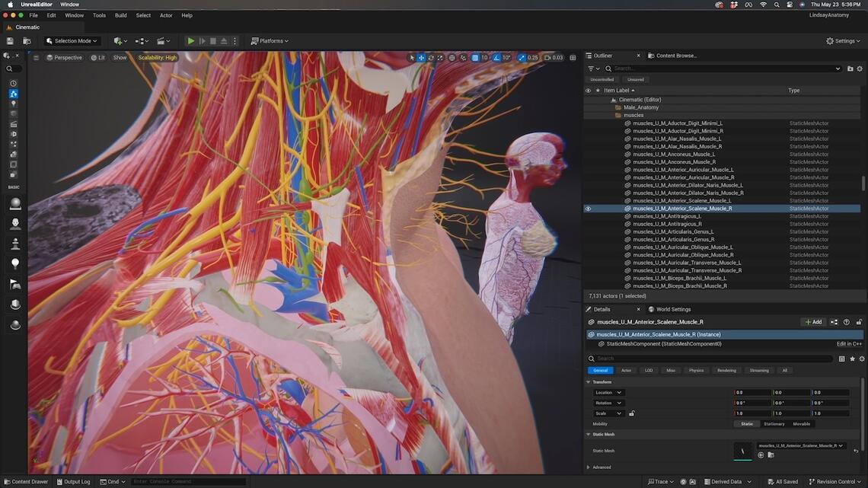Click the viewport hamburger options menu

(36, 58)
